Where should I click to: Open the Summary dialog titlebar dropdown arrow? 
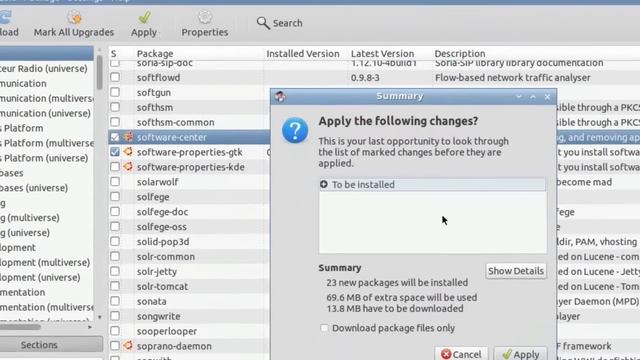[519, 97]
